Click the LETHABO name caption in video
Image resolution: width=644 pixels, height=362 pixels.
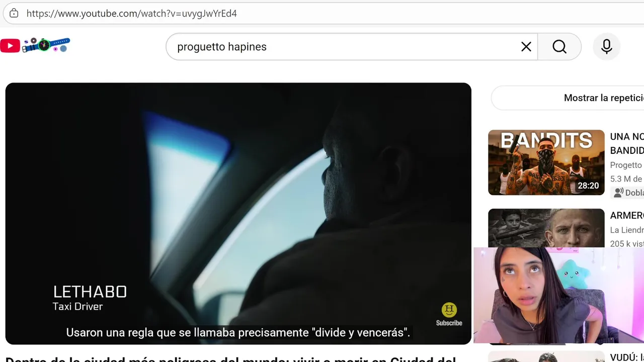point(90,292)
